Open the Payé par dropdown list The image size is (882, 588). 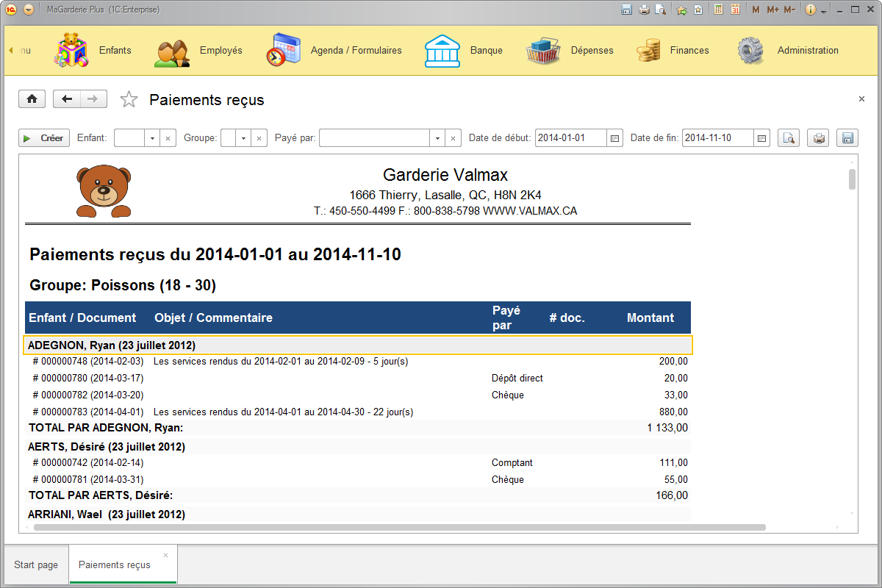pos(437,138)
